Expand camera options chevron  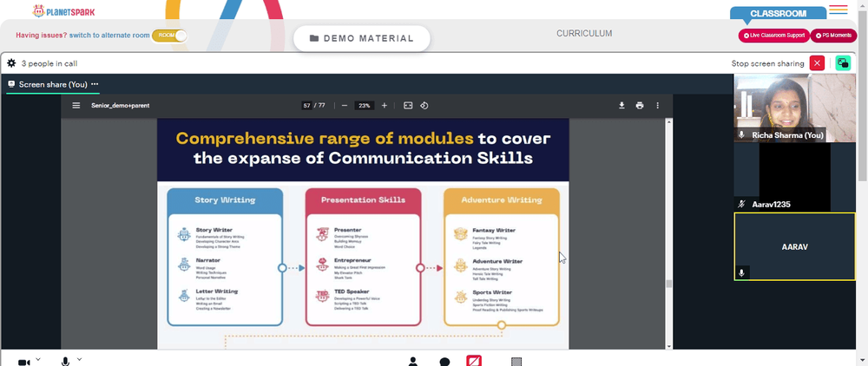[37, 359]
